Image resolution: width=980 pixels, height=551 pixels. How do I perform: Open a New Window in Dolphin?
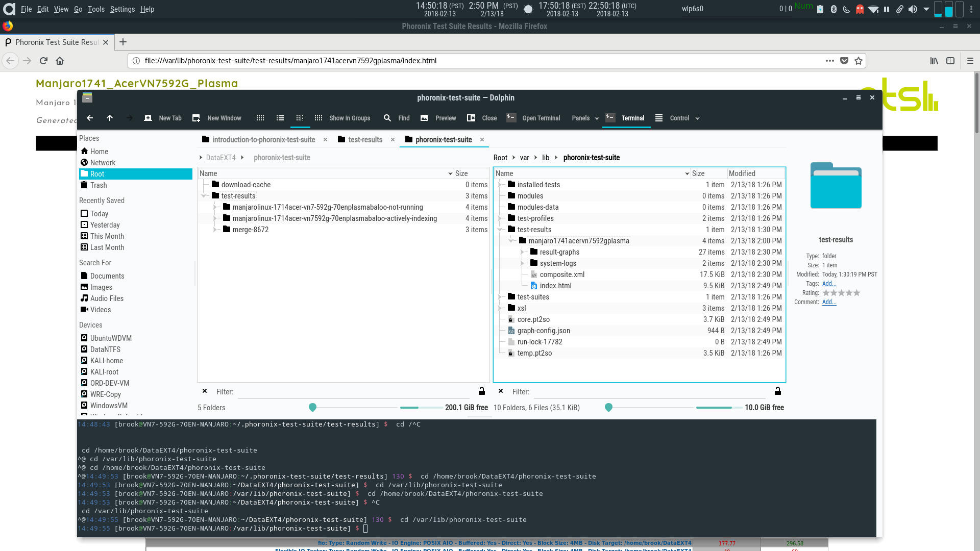coord(216,118)
